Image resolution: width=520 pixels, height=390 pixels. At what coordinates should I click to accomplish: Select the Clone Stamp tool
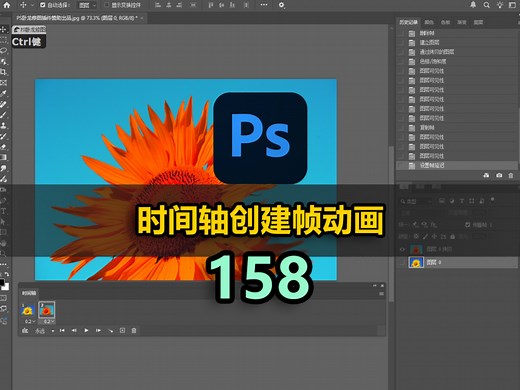(x=4, y=125)
